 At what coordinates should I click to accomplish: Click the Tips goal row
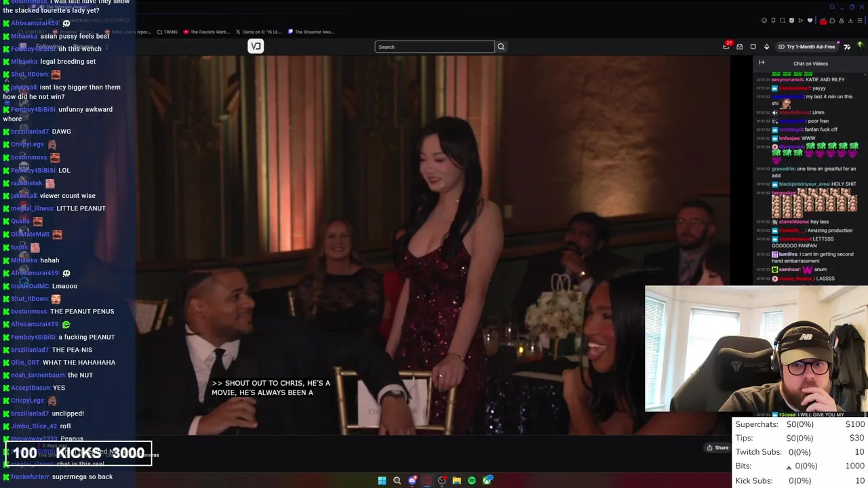point(800,439)
